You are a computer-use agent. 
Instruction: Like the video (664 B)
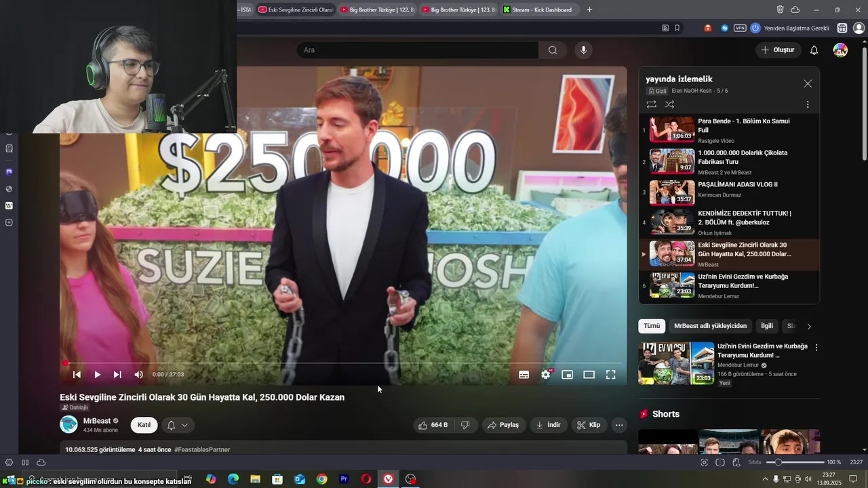tap(434, 425)
